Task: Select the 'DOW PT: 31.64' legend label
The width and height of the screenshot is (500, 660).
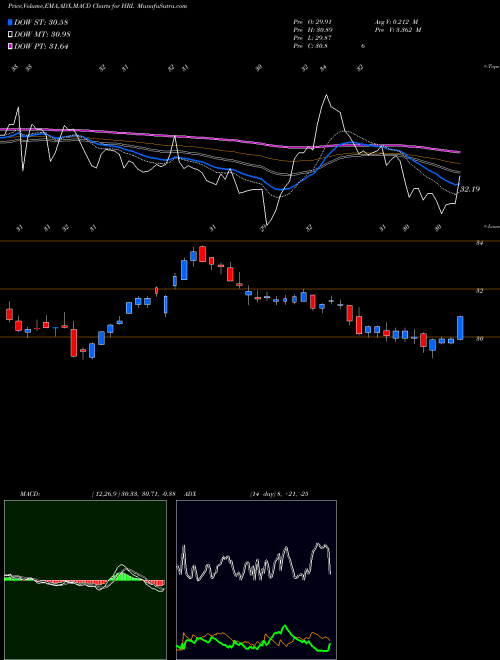Action: coord(41,46)
